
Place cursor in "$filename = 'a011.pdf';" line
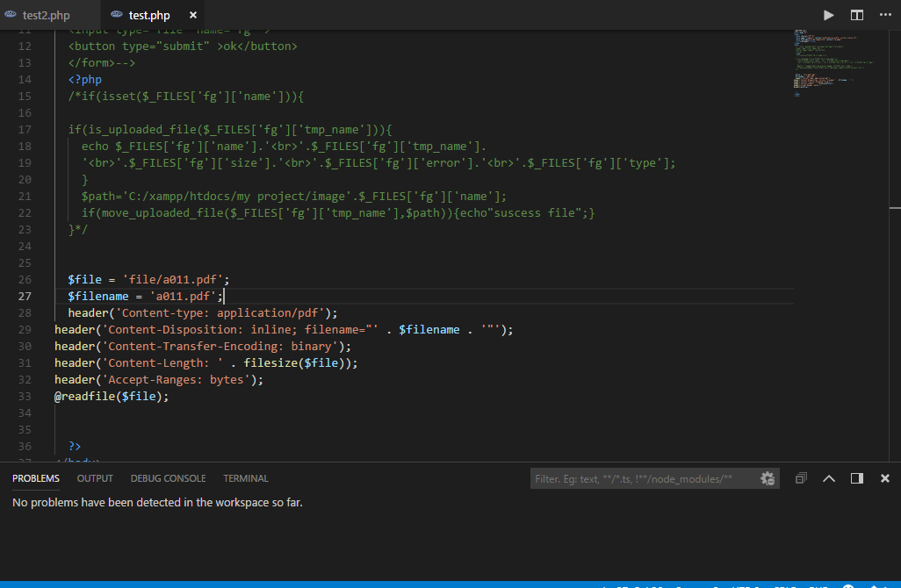coord(145,297)
